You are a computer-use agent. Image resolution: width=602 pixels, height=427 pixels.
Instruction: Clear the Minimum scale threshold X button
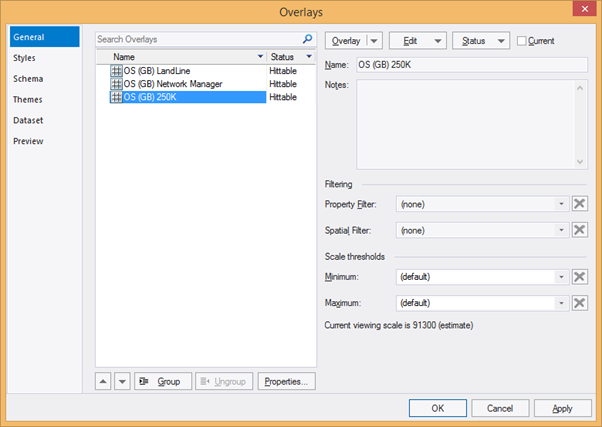[579, 277]
